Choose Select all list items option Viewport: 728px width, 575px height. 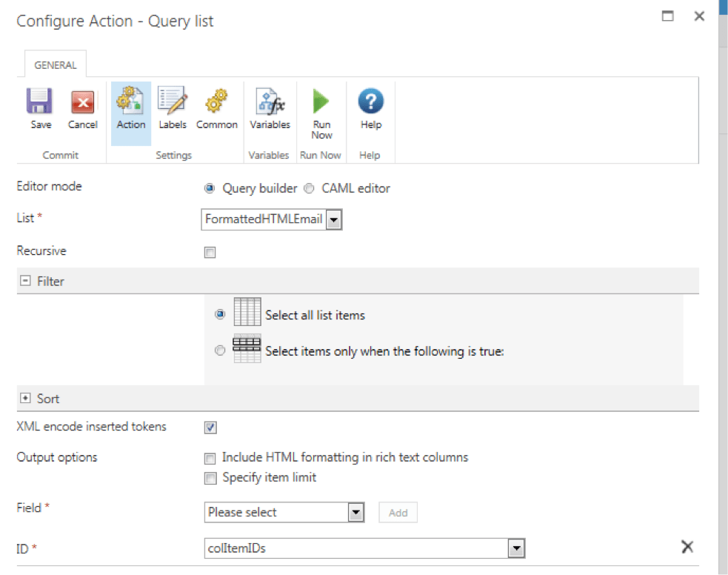(220, 314)
